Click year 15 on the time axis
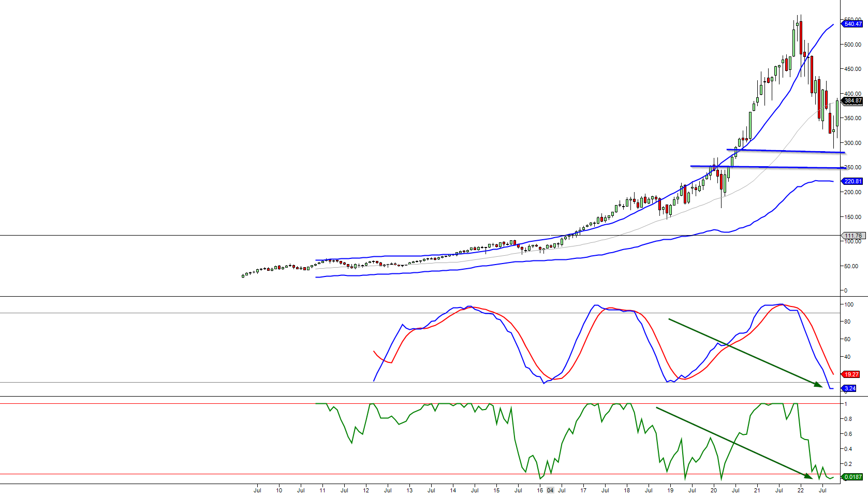This screenshot has height=496, width=868. [496, 490]
